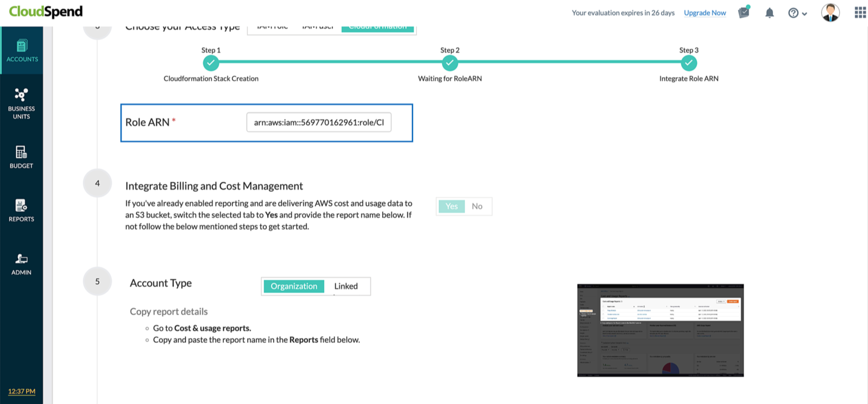Click the 12:37 PM clock link
The width and height of the screenshot is (868, 404).
click(22, 391)
